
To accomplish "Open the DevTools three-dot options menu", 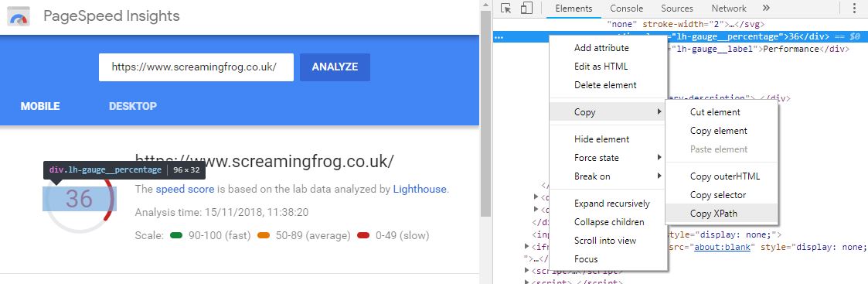I will click(x=856, y=9).
